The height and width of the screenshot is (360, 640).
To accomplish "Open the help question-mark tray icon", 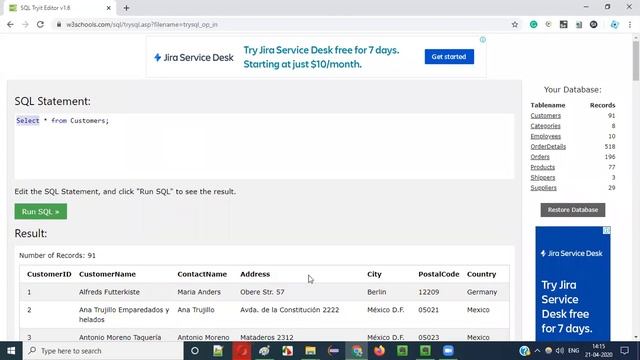I will pyautogui.click(x=524, y=351).
